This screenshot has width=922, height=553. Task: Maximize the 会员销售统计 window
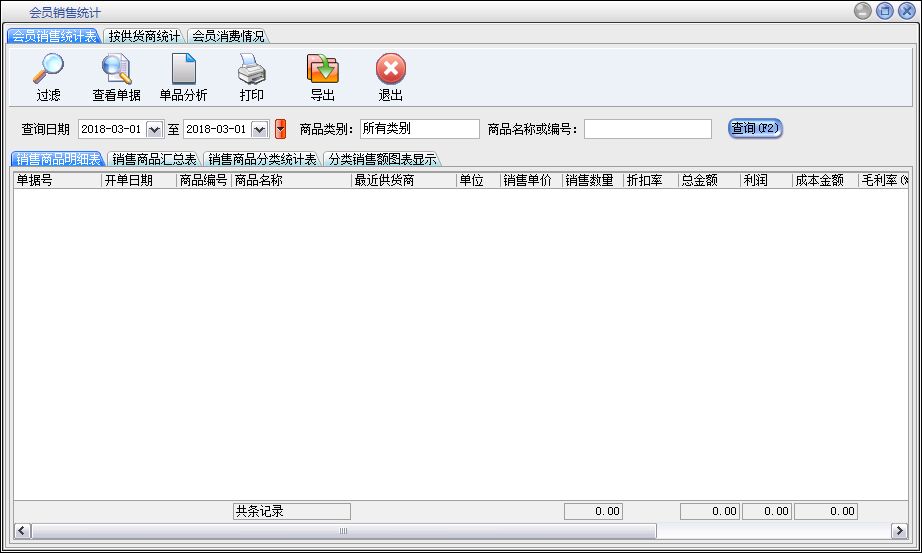pos(884,11)
